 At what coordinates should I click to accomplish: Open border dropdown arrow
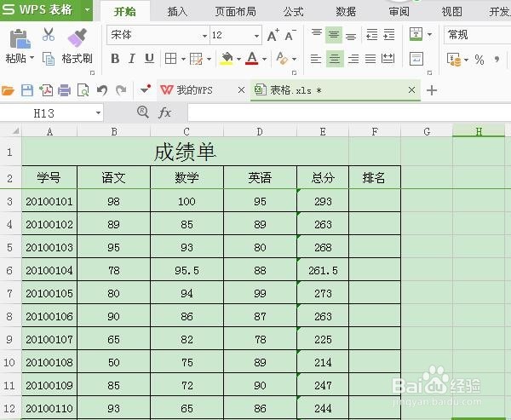(183, 60)
